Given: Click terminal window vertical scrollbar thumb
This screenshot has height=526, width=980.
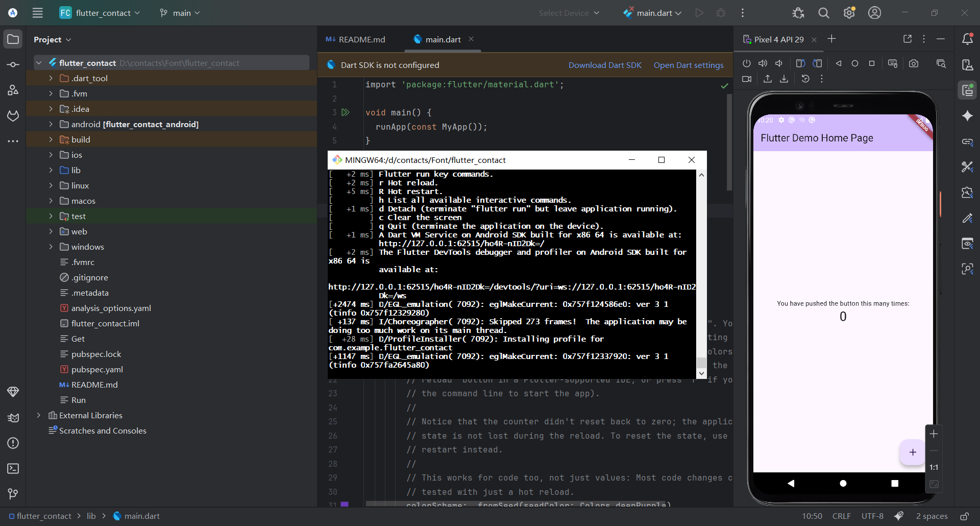Looking at the screenshot, I should pyautogui.click(x=701, y=363).
